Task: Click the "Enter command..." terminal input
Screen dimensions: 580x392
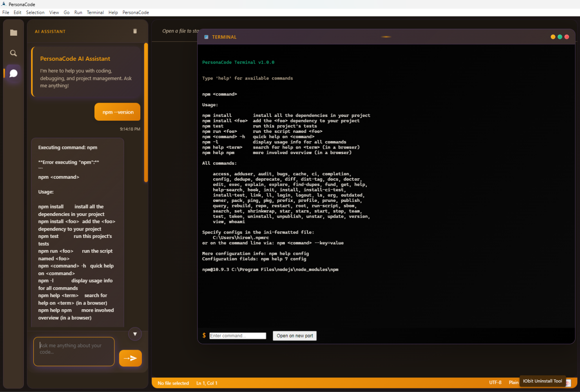Action: [x=237, y=336]
